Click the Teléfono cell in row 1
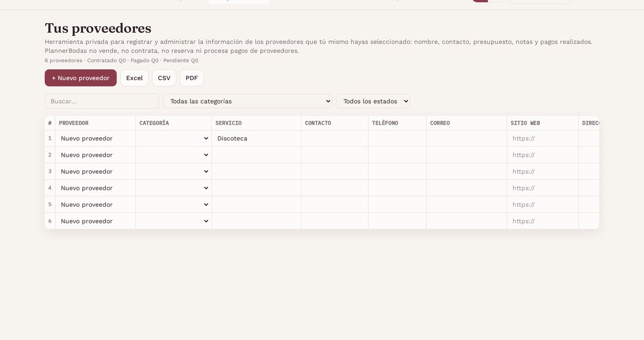The width and height of the screenshot is (644, 340). click(397, 139)
